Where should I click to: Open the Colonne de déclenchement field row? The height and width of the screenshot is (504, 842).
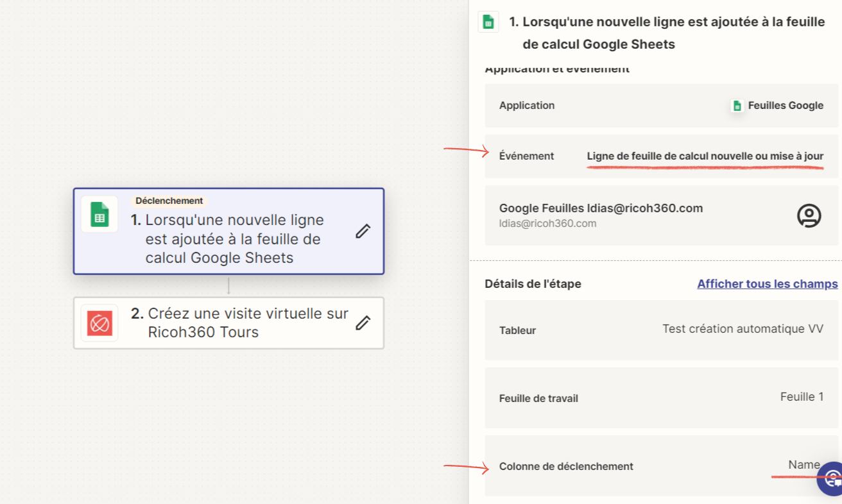coord(662,466)
